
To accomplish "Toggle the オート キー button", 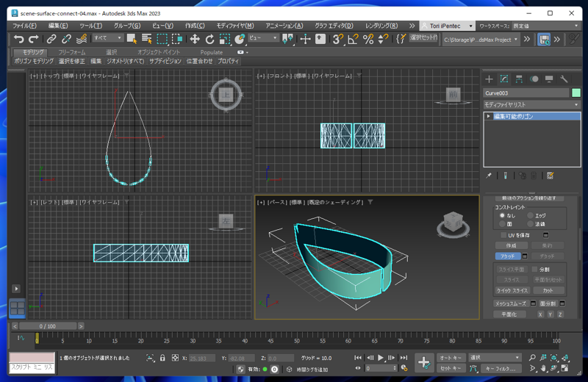I will (x=451, y=358).
